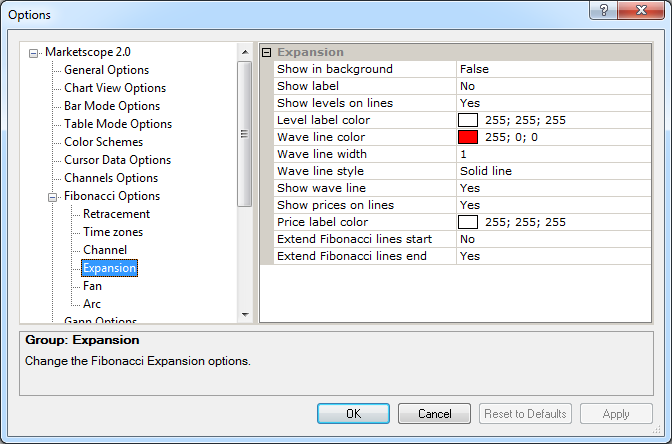Confirm with the OK button
This screenshot has width=672, height=444.
[353, 414]
